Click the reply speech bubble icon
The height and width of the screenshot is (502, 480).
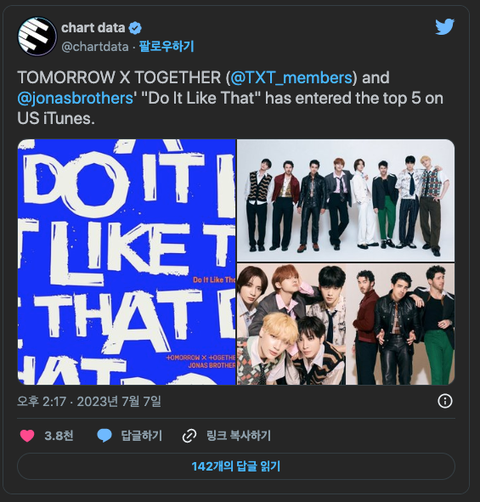click(x=104, y=436)
